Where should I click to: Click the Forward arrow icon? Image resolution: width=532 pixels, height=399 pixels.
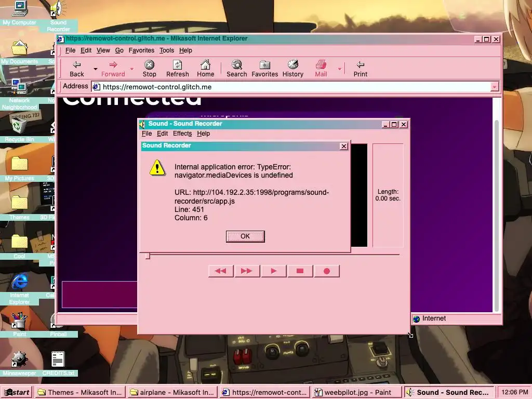click(113, 64)
